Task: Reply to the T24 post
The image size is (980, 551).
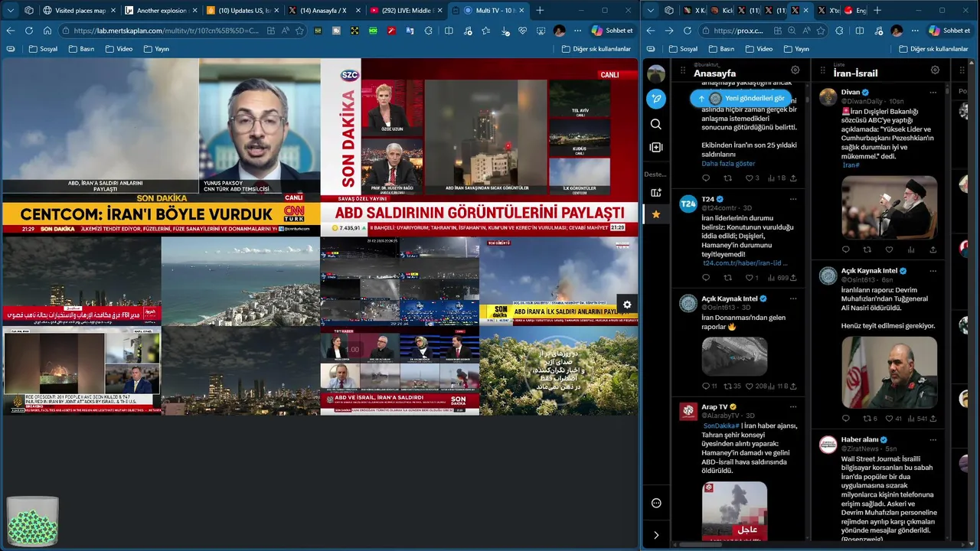Action: pyautogui.click(x=706, y=278)
